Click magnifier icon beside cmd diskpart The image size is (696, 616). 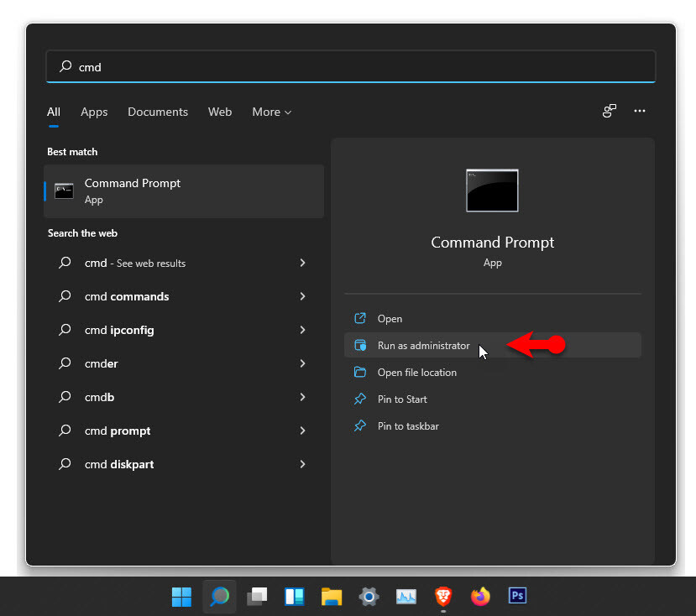(x=65, y=464)
